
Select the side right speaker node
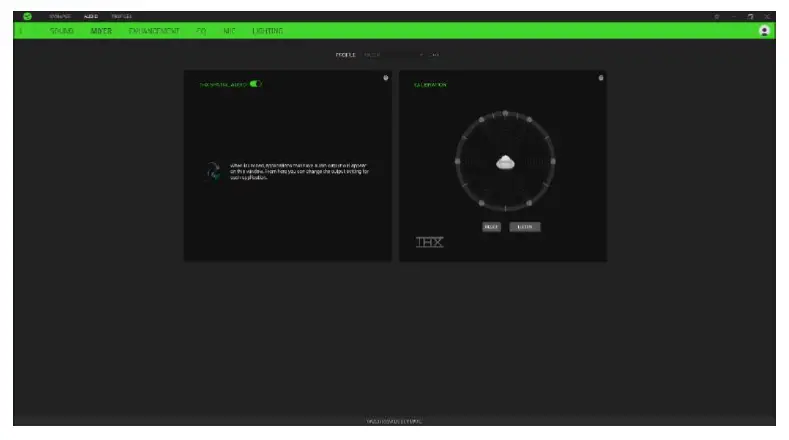[x=553, y=162]
